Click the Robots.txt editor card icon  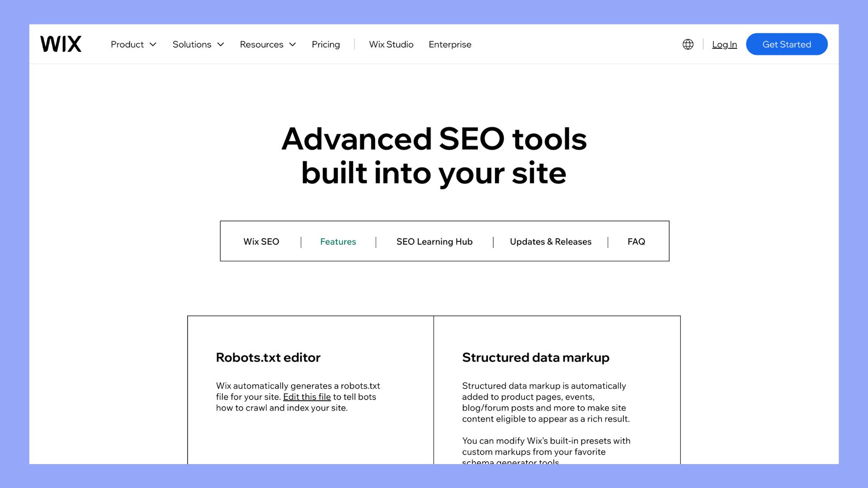pyautogui.click(x=268, y=357)
